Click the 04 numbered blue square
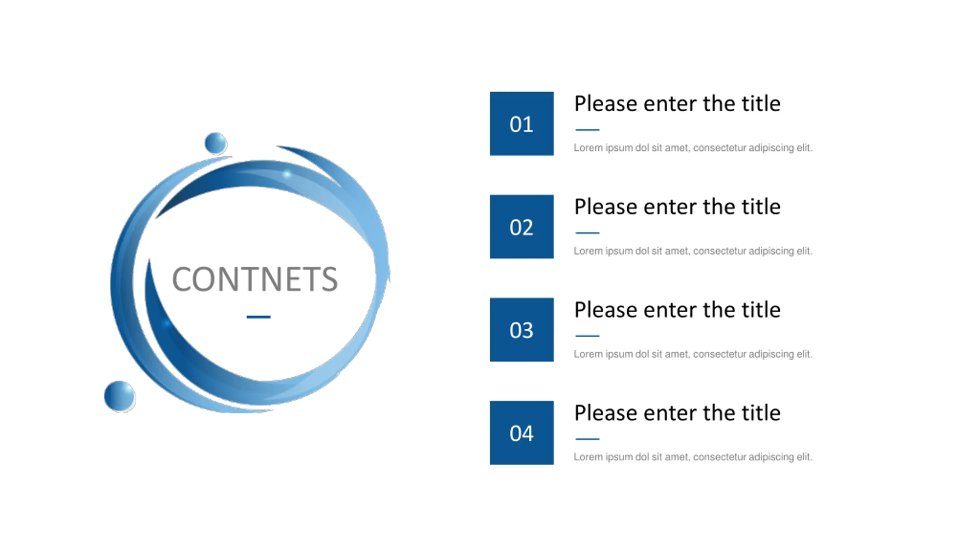Image resolution: width=980 pixels, height=551 pixels. click(522, 433)
